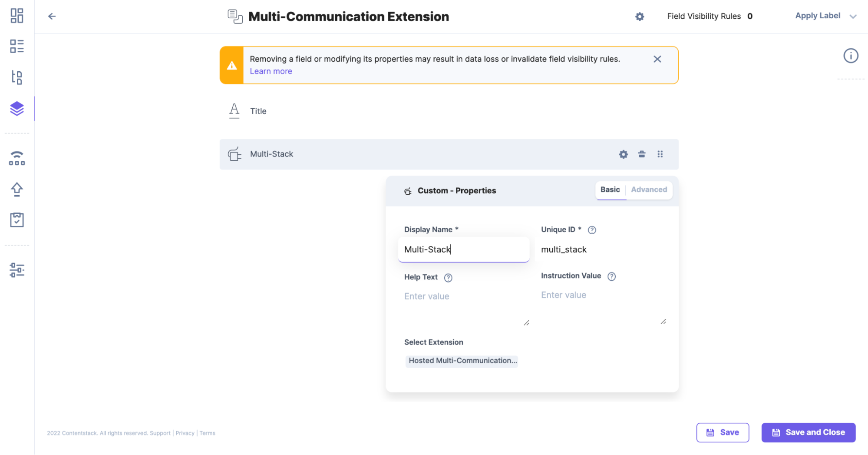Click the stack layers sidebar icon

[x=17, y=109]
